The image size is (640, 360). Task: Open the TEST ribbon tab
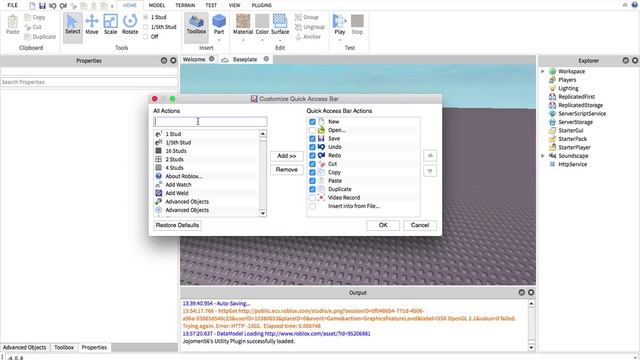(x=211, y=5)
